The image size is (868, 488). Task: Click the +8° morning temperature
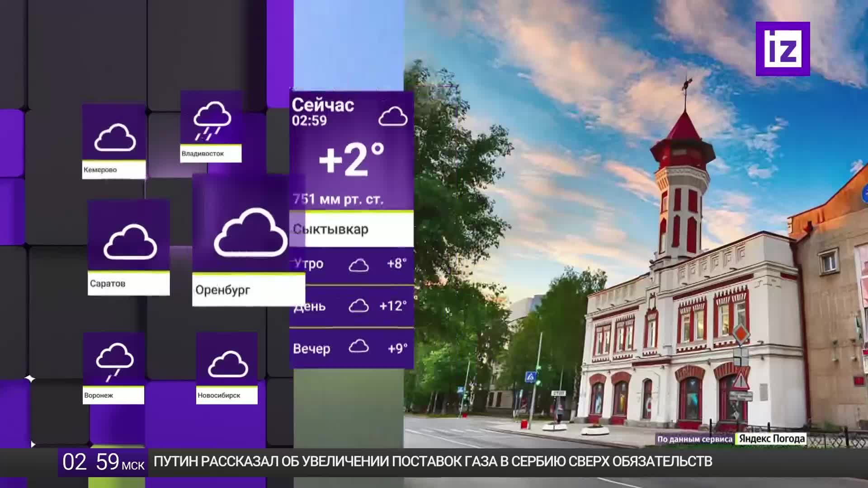(397, 263)
